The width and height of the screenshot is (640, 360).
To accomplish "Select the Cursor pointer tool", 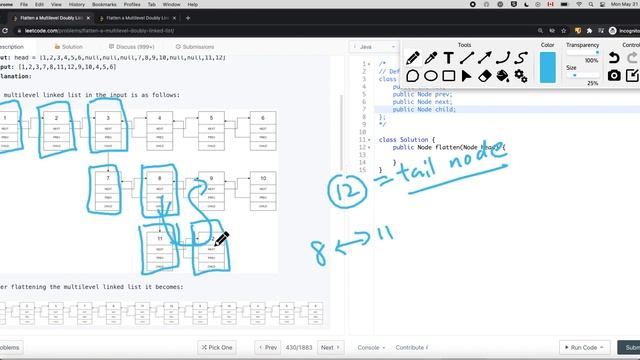I will click(x=467, y=76).
